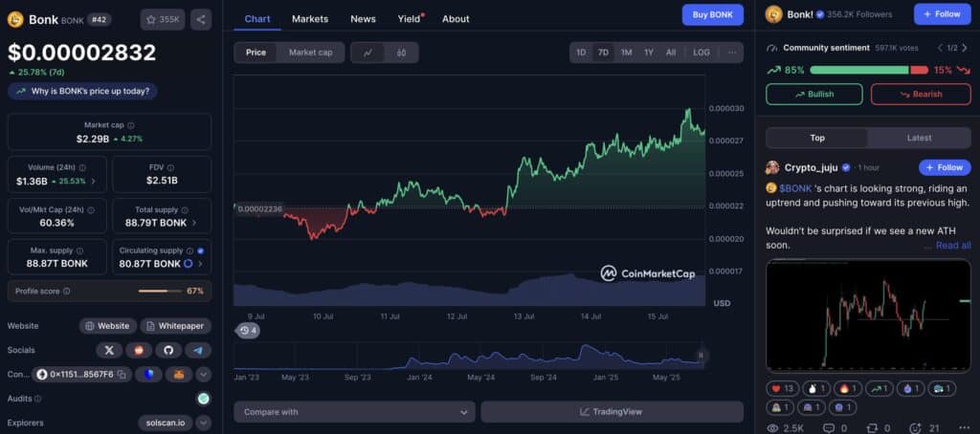
Task: Click the Buy BONK button
Action: (712, 14)
